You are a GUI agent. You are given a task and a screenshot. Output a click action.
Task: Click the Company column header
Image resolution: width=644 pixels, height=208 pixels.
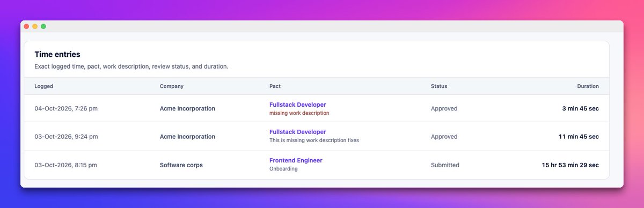click(172, 86)
